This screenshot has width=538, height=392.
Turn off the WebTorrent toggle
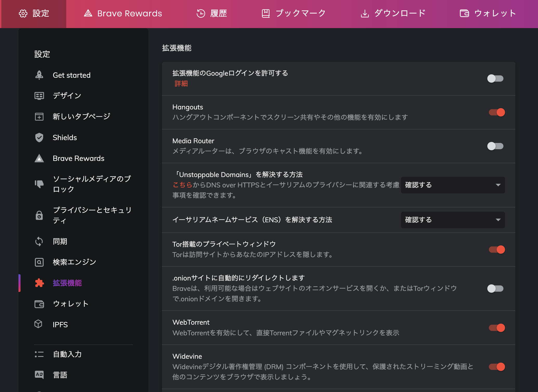click(x=497, y=328)
